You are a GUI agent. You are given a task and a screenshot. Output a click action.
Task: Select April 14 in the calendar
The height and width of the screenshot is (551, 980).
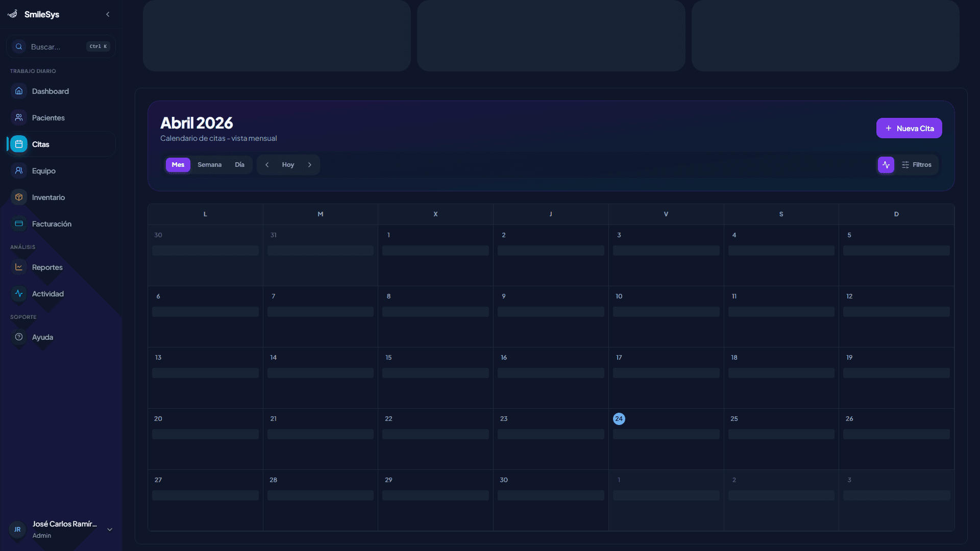(x=321, y=378)
